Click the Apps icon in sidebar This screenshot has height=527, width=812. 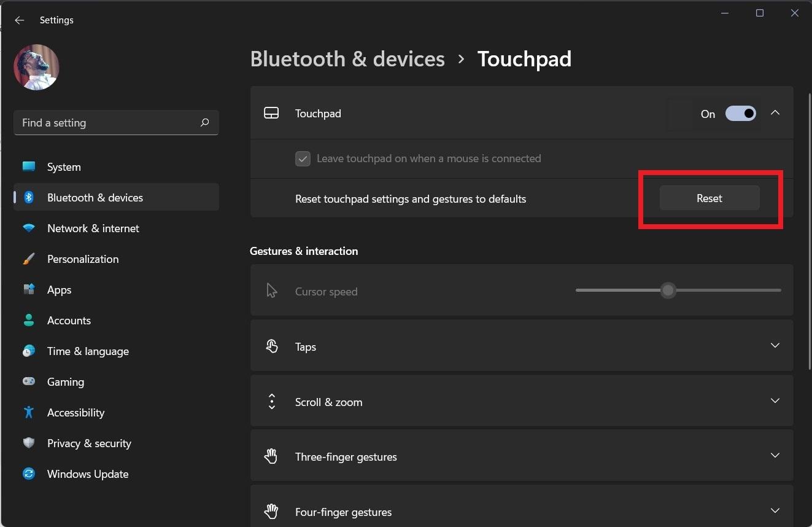[29, 289]
